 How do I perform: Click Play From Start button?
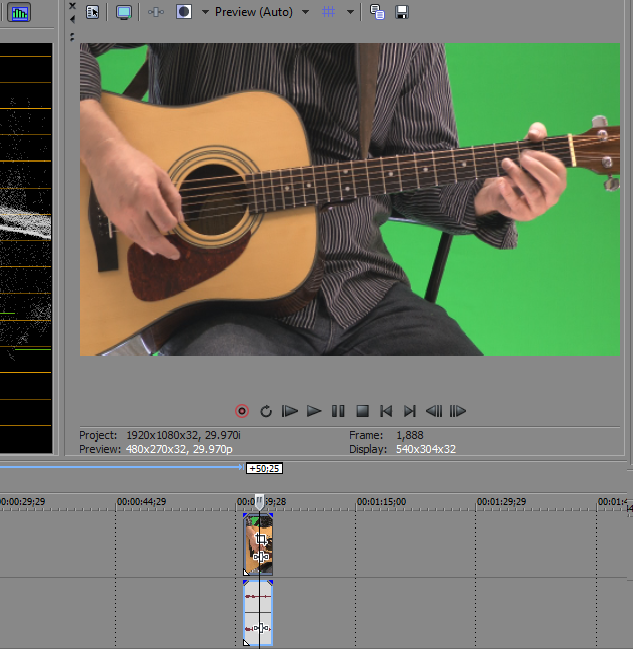(x=290, y=411)
